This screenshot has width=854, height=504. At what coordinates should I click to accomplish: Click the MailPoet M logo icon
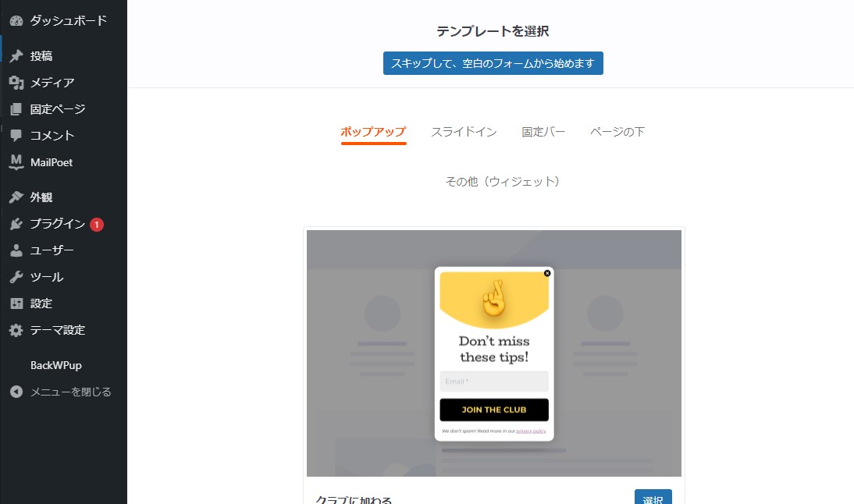click(x=16, y=162)
